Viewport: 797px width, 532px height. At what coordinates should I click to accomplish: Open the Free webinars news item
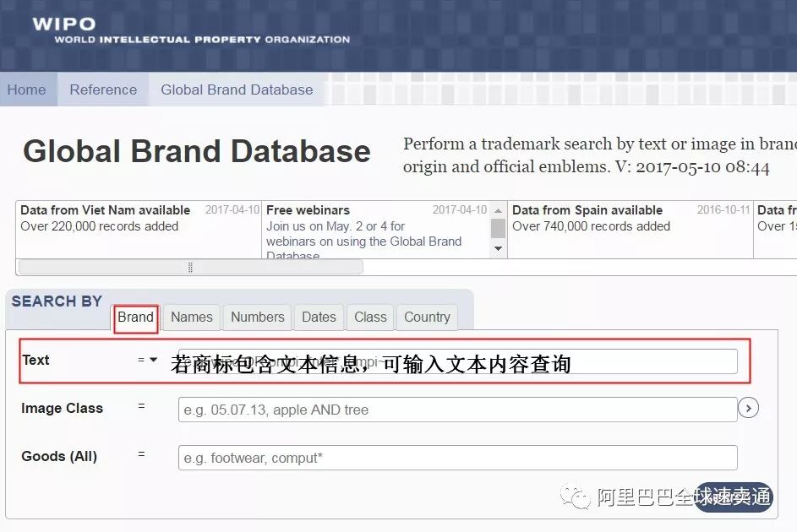tap(308, 210)
